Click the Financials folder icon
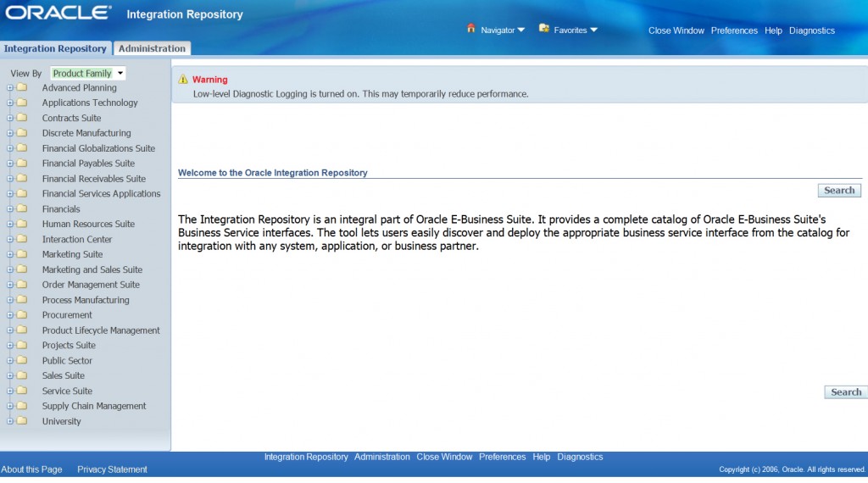This screenshot has width=868, height=483. point(21,208)
